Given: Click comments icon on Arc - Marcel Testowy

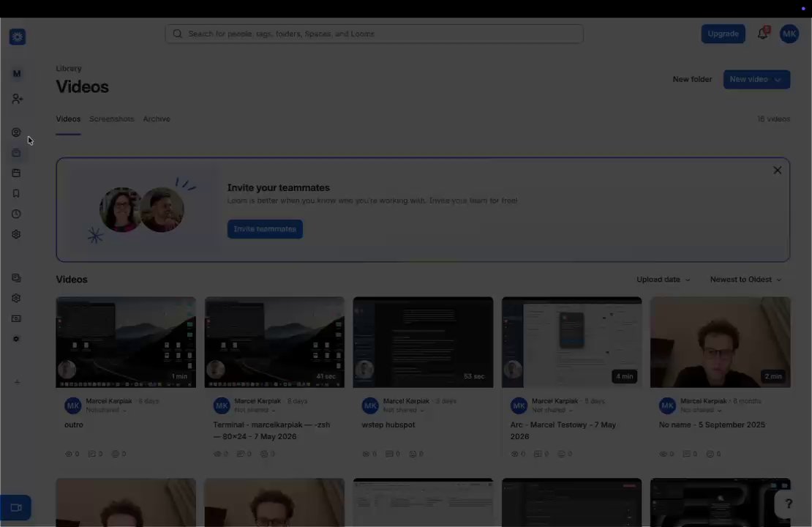Looking at the screenshot, I should click(x=538, y=454).
